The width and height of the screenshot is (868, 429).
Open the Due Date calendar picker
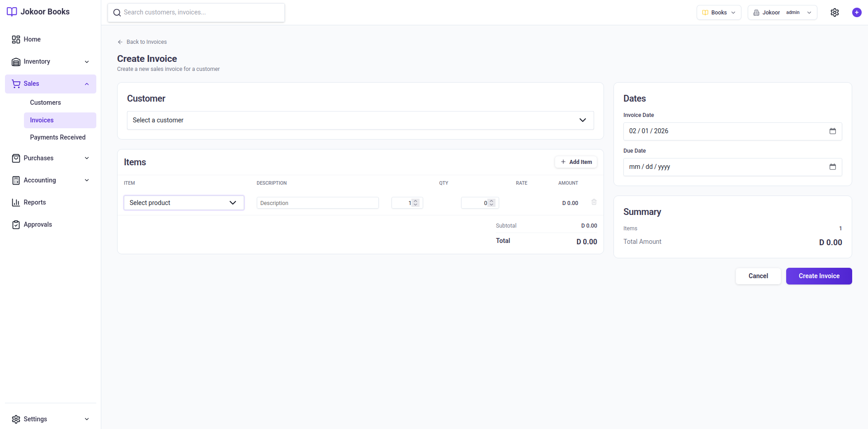pyautogui.click(x=833, y=167)
